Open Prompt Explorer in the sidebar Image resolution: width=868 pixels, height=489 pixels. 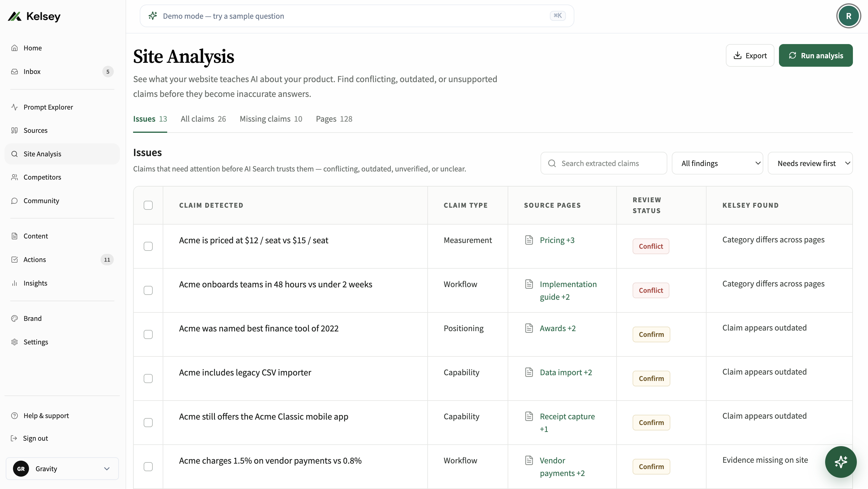(62, 107)
